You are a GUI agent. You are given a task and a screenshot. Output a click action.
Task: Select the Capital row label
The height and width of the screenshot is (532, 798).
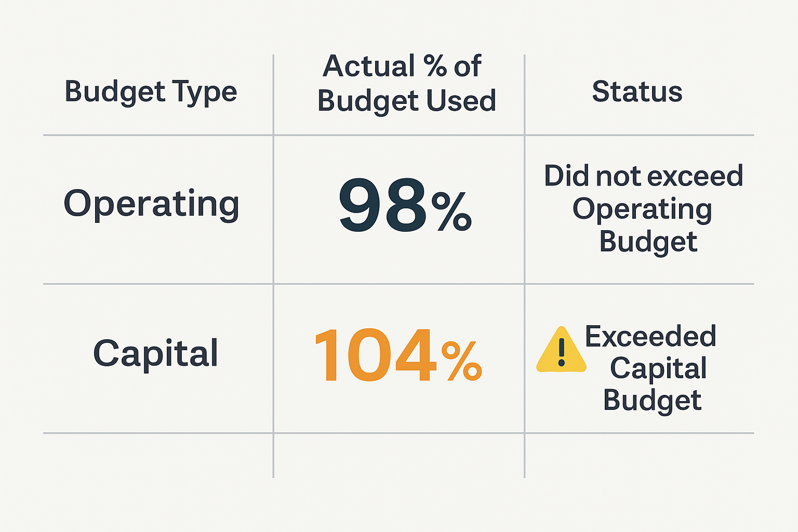coord(155,354)
